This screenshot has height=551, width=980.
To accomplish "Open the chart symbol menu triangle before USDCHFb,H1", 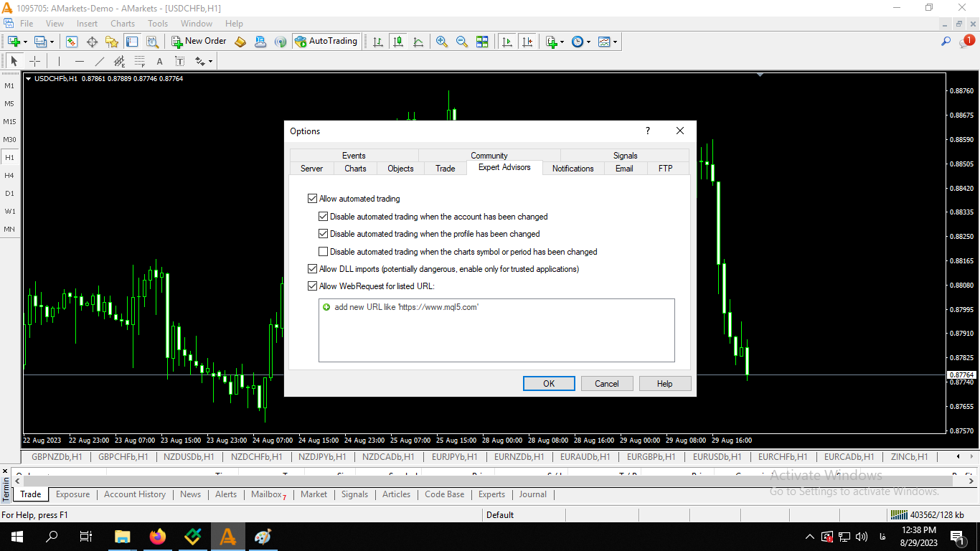I will pyautogui.click(x=29, y=79).
